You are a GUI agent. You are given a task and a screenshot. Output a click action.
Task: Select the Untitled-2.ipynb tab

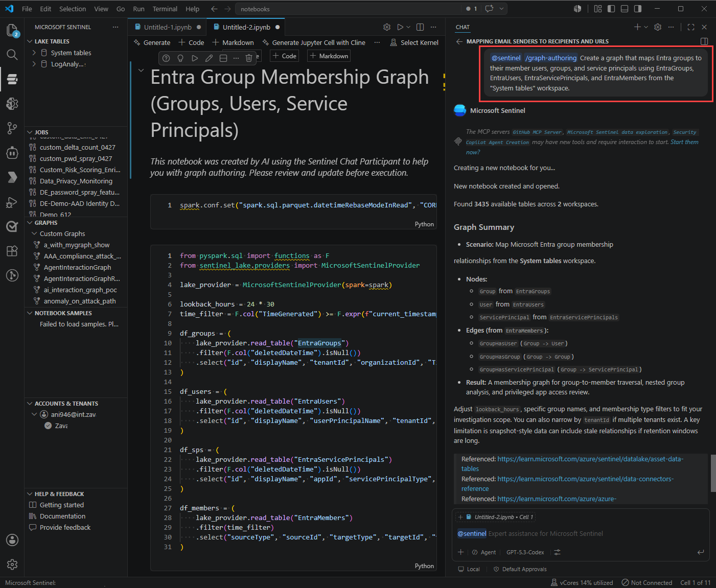(x=246, y=27)
